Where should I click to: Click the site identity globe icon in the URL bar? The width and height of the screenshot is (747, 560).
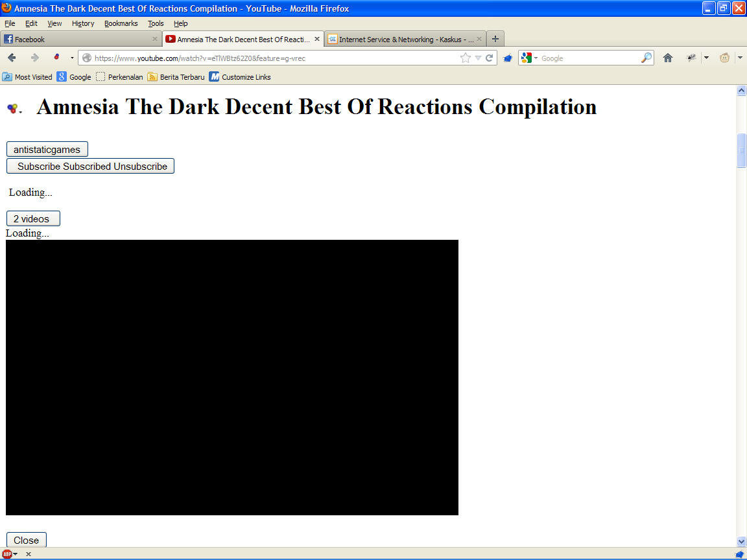(87, 58)
